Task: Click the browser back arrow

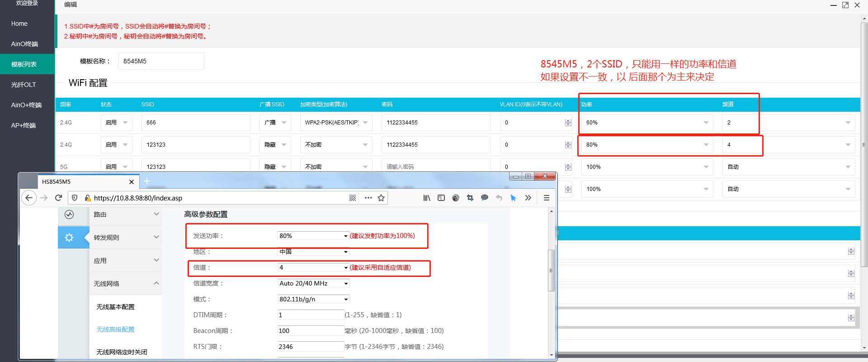Action: [29, 198]
